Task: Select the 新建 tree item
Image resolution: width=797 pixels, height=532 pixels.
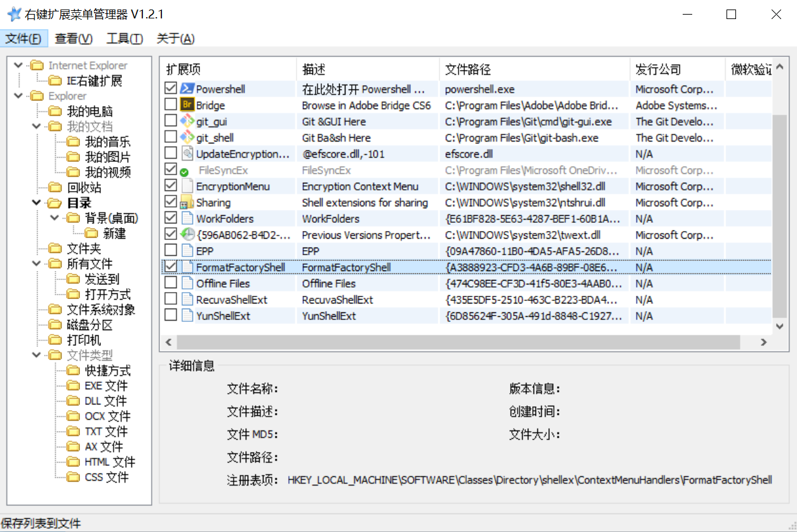Action: point(114,233)
